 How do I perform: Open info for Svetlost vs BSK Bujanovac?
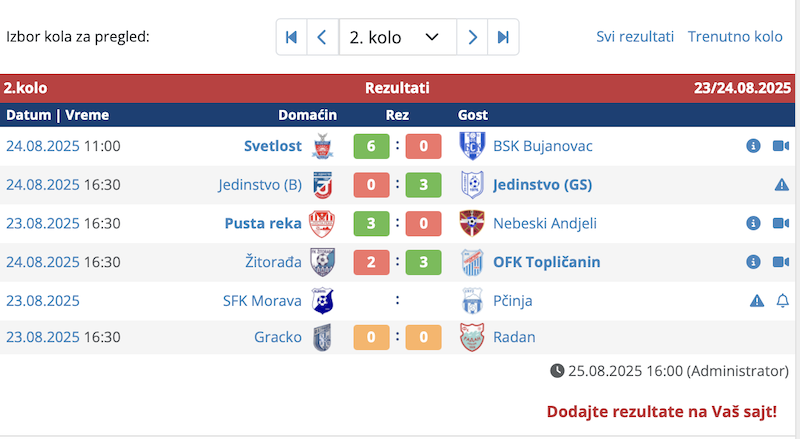[753, 146]
